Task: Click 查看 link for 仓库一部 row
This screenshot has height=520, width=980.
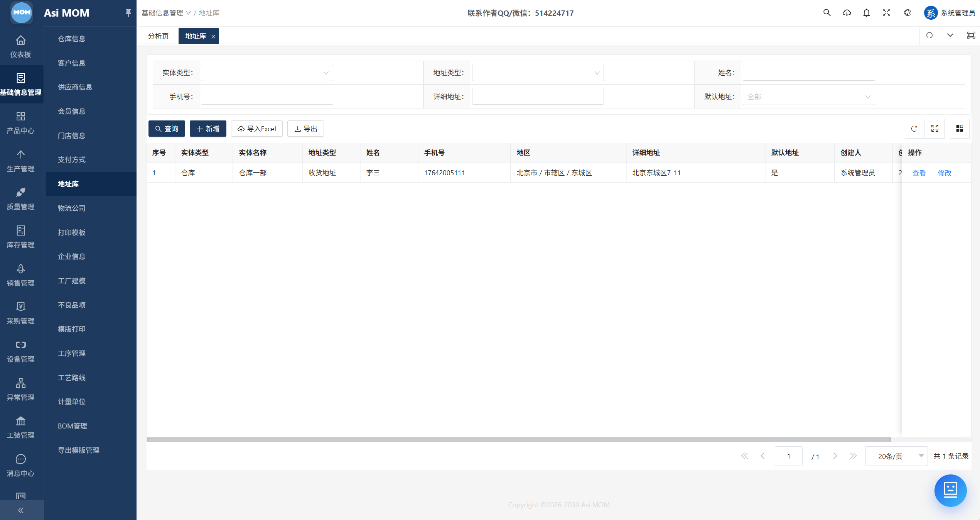Action: (919, 173)
